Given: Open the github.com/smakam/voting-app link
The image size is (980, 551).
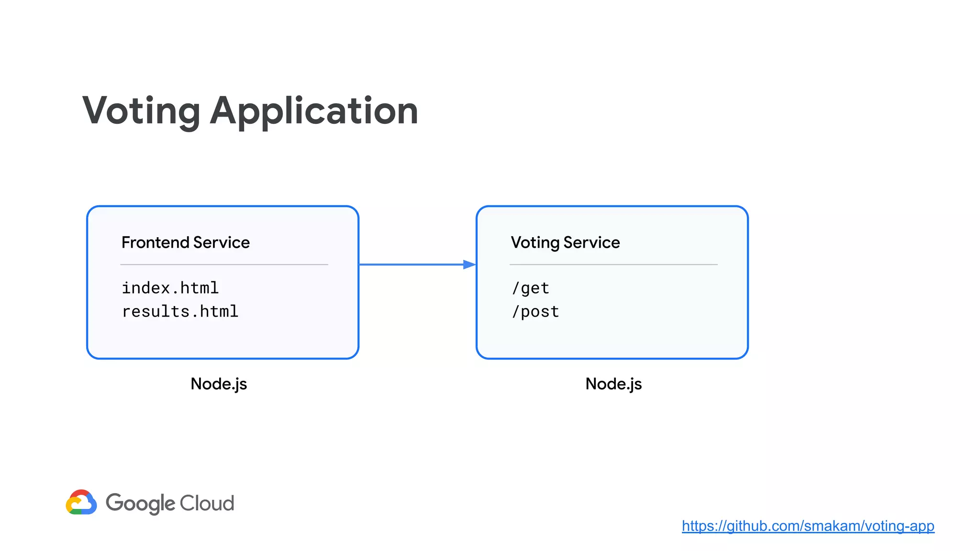Looking at the screenshot, I should click(x=808, y=526).
